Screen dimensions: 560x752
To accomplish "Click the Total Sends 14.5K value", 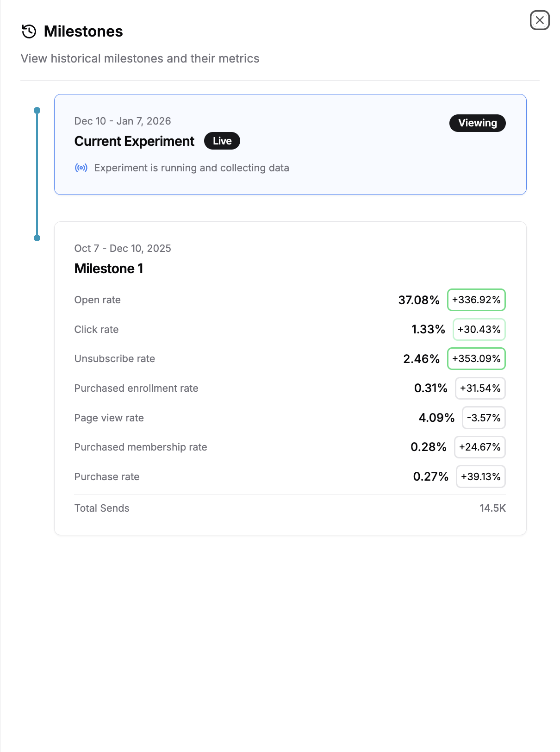I will (x=492, y=508).
